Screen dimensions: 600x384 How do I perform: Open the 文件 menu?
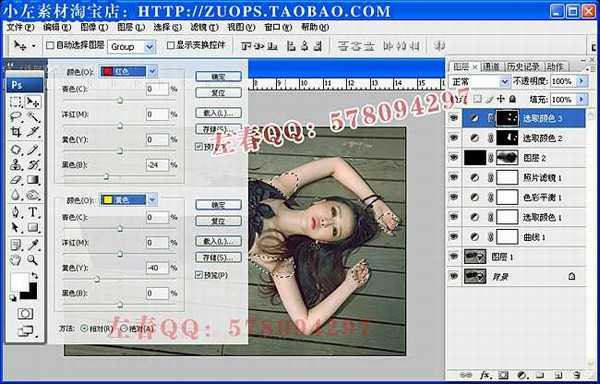pos(20,28)
